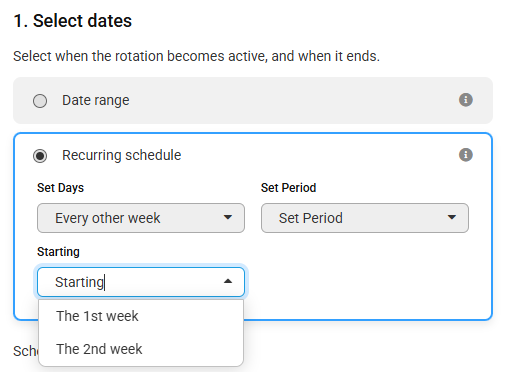Viewport: 508px width, 372px height.
Task: Click the Set Period field label
Action: (288, 188)
